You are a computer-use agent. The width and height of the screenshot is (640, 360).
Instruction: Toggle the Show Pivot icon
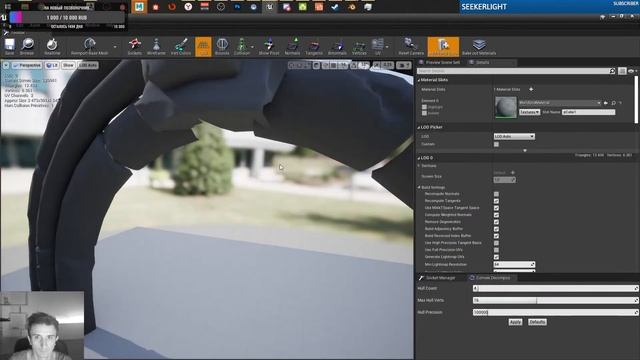click(x=269, y=47)
